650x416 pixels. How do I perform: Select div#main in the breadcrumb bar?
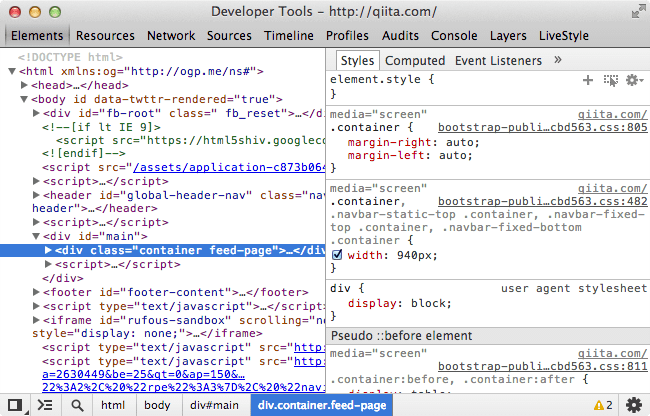214,405
